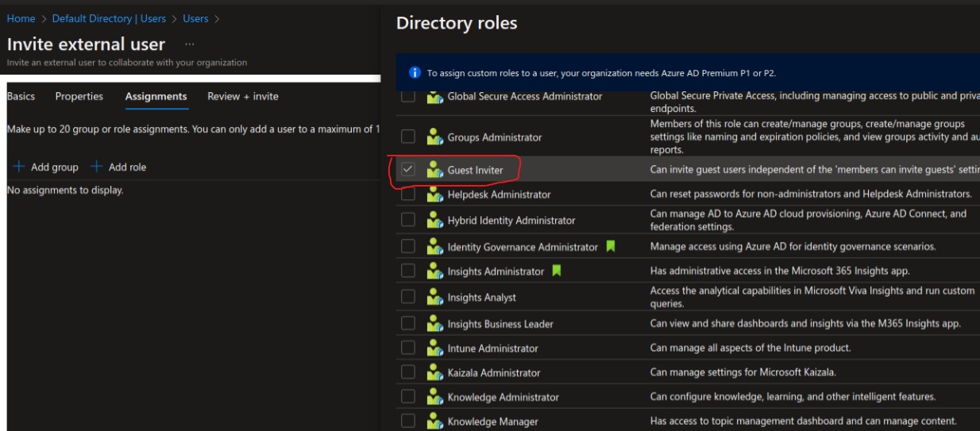The width and height of the screenshot is (980, 431).
Task: Click the Helpdesk Administrator role name
Action: [499, 194]
